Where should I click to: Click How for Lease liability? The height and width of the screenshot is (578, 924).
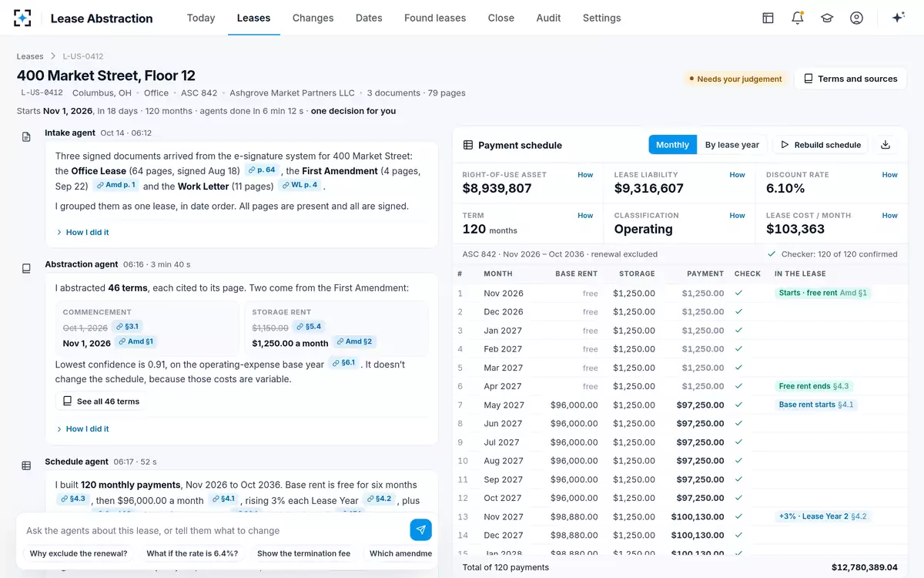pos(737,175)
